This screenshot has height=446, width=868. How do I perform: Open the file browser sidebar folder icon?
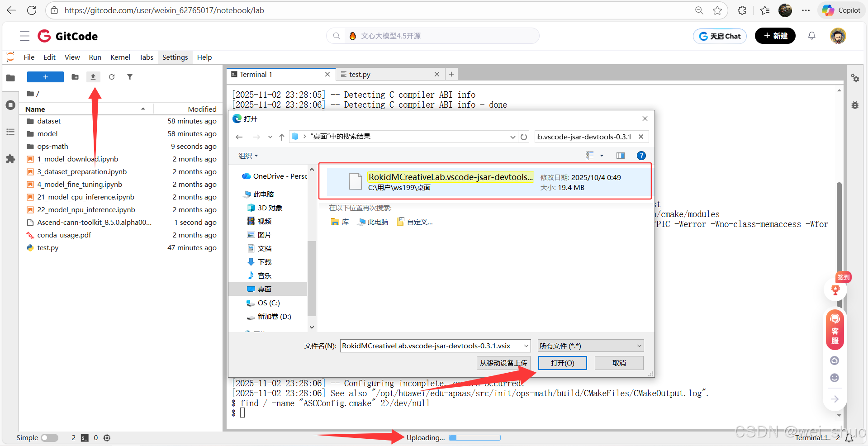[10, 78]
